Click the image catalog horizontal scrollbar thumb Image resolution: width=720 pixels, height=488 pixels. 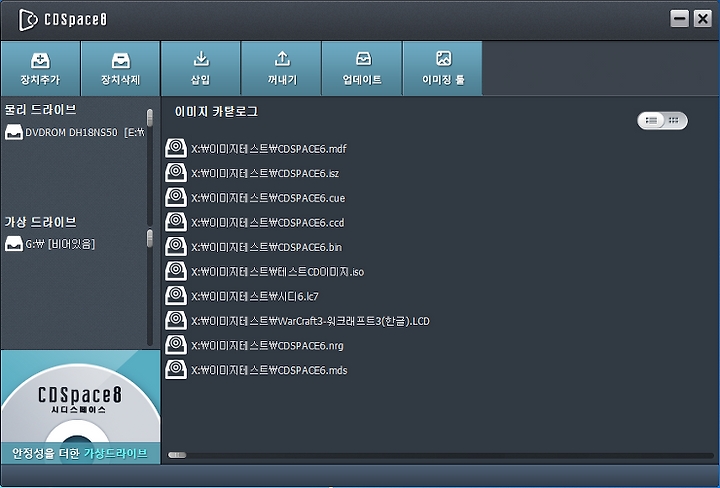coord(177,455)
